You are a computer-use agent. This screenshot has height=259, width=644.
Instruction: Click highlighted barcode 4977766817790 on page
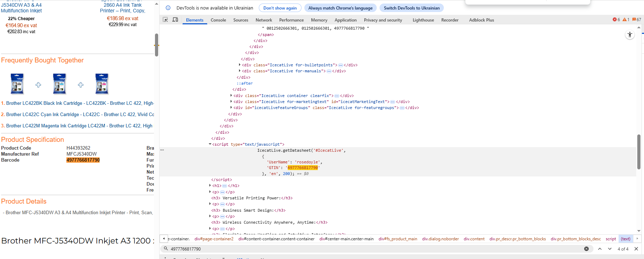point(83,160)
